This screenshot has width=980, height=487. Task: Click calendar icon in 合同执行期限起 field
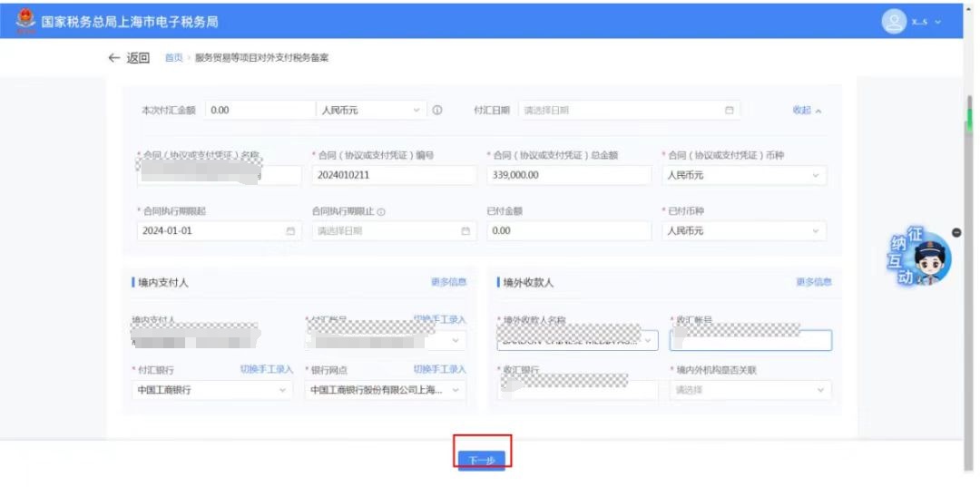pyautogui.click(x=290, y=231)
